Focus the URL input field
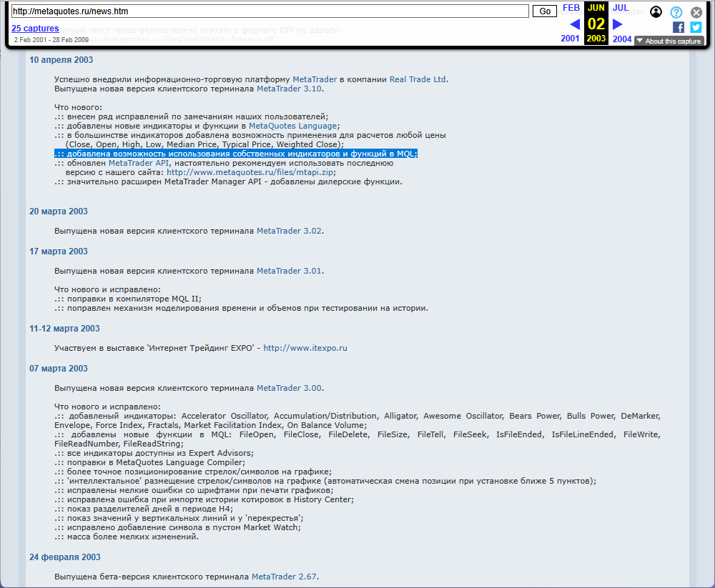 point(270,11)
